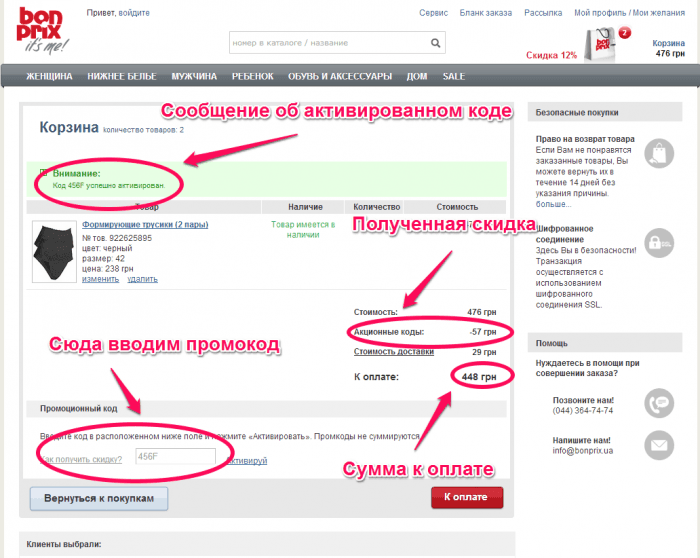Click the изменить link for the item

point(100,279)
